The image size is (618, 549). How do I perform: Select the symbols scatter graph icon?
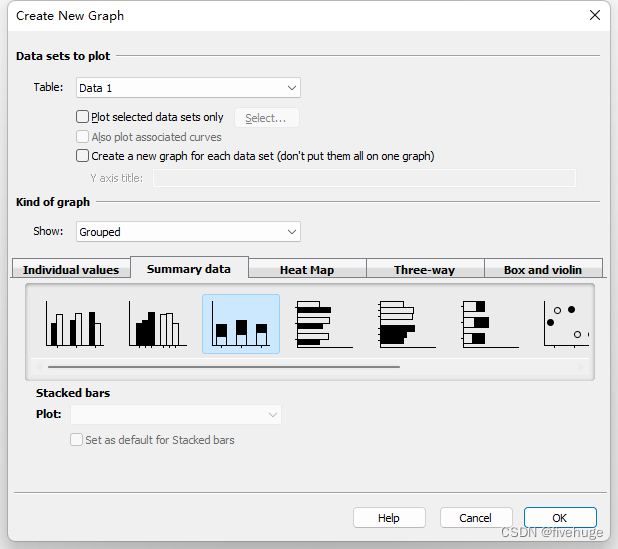(x=566, y=324)
